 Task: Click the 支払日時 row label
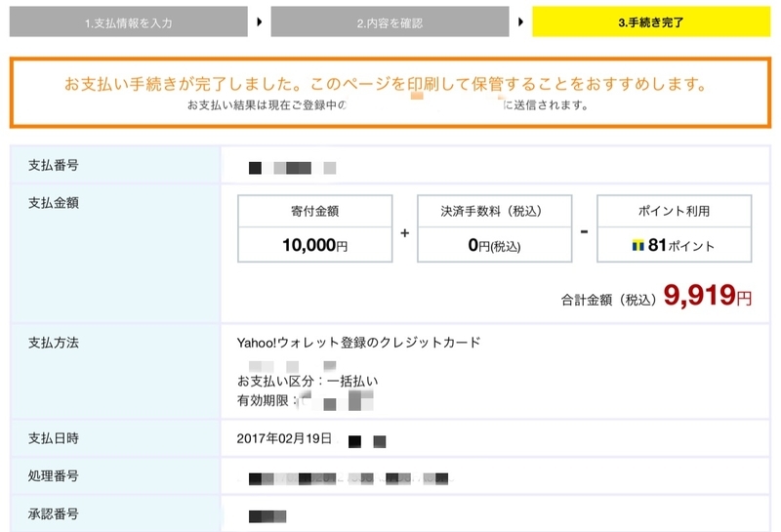pos(54,438)
